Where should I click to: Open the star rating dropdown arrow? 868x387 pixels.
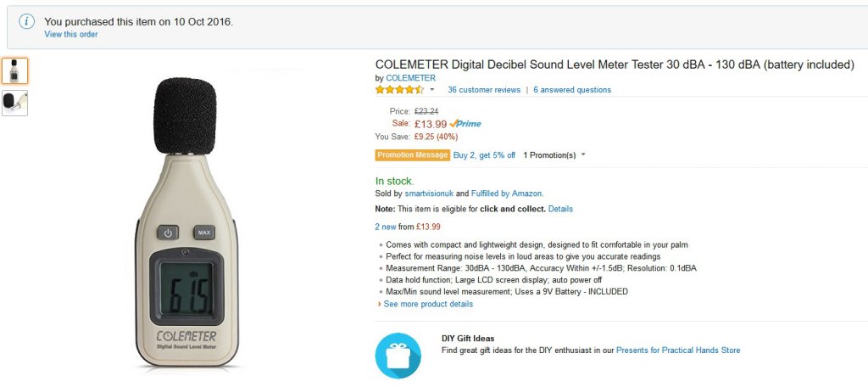432,89
